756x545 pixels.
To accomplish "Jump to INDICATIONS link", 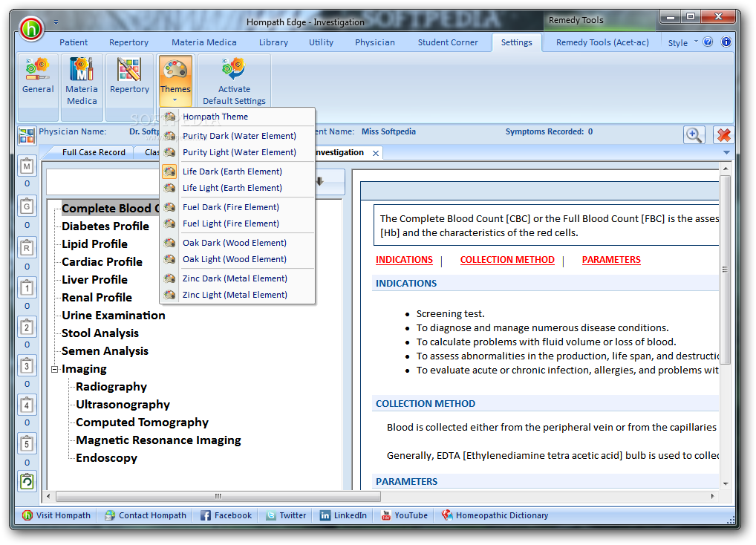I will click(404, 260).
